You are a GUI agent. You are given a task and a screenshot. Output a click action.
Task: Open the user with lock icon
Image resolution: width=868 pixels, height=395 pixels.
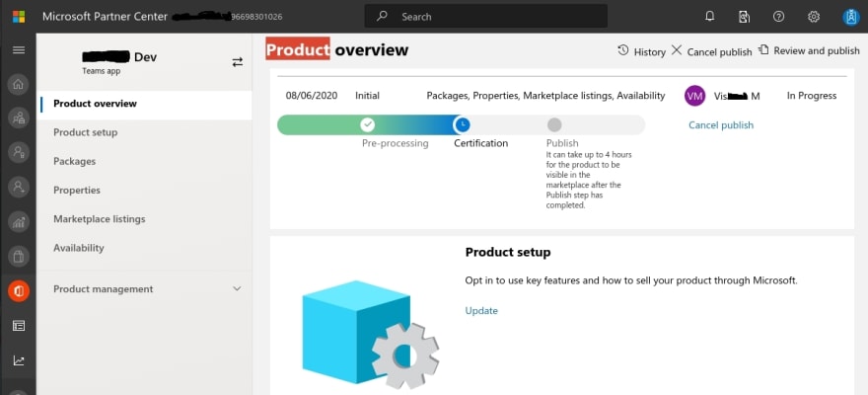coord(19,152)
